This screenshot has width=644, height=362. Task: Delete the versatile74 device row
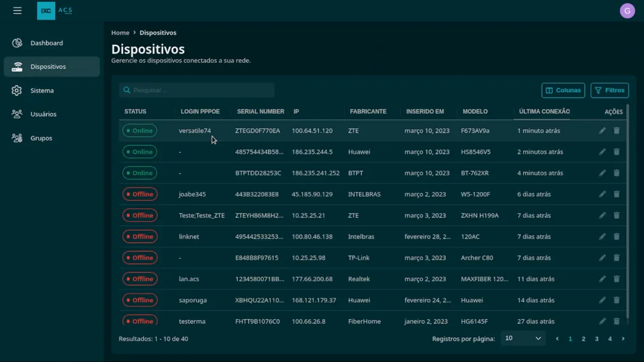point(617,131)
